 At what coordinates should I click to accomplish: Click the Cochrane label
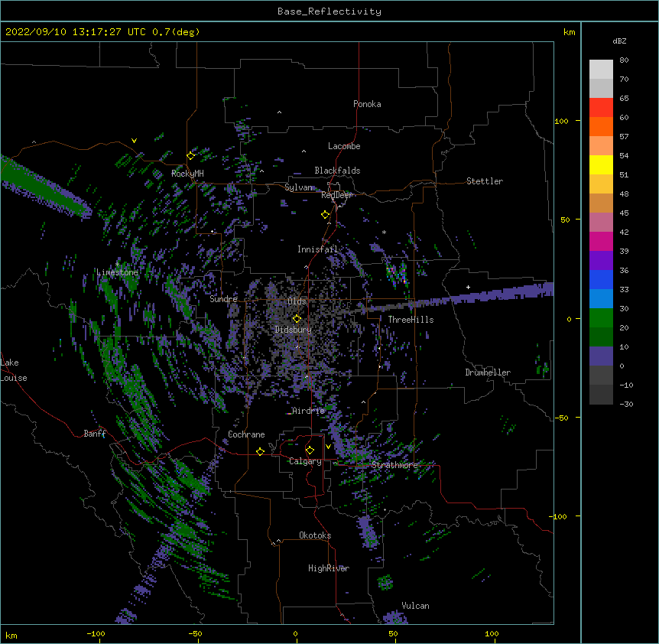(x=246, y=434)
